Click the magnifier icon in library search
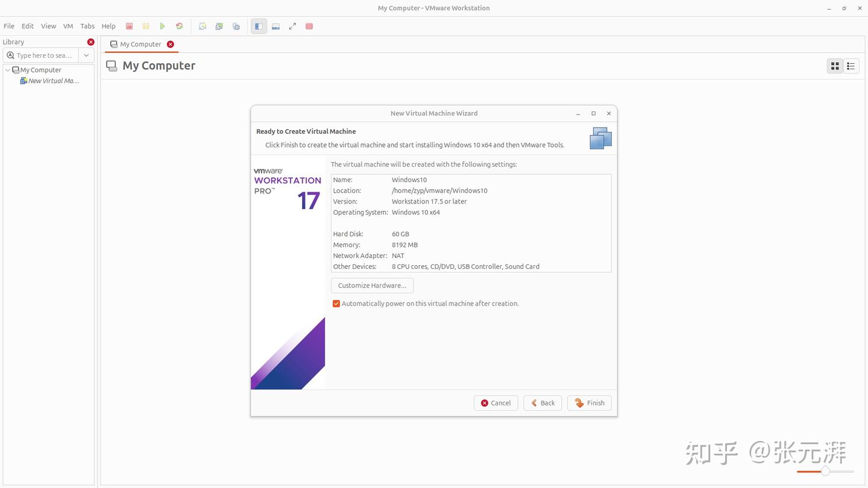The height and width of the screenshot is (488, 868). (10, 55)
